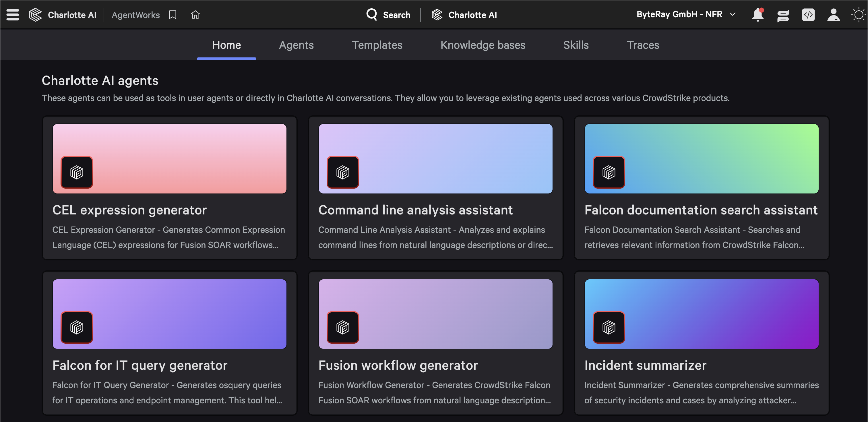
Task: Open the Incident summarizer title
Action: (x=645, y=365)
